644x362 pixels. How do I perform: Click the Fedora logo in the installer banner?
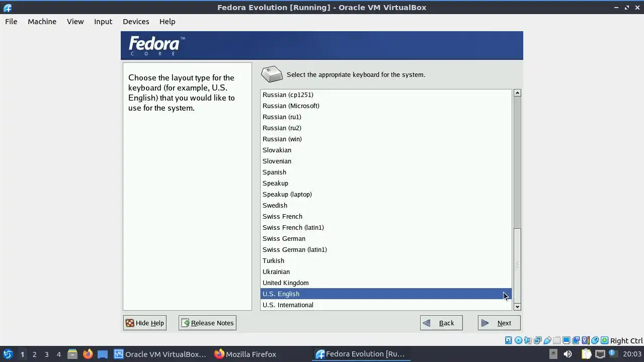point(157,46)
